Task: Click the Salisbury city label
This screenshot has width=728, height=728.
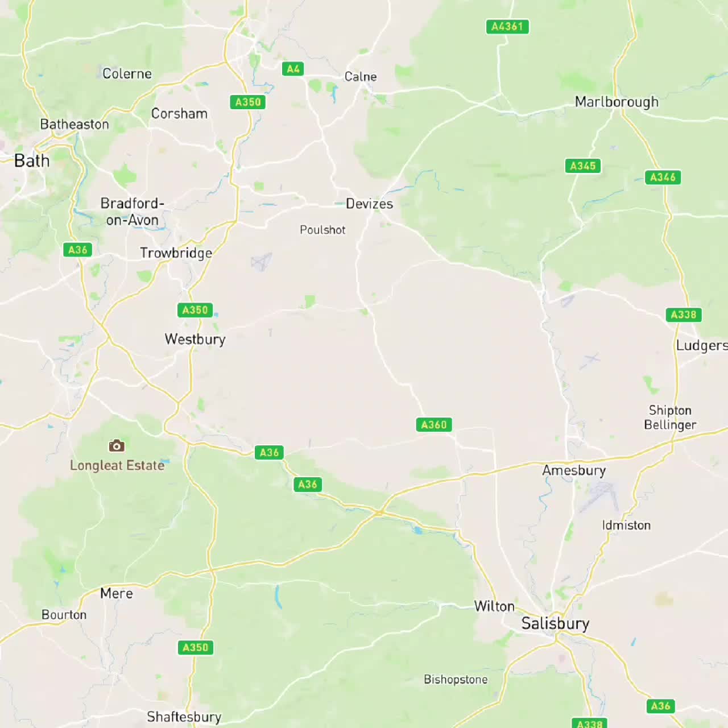Action: tap(555, 623)
